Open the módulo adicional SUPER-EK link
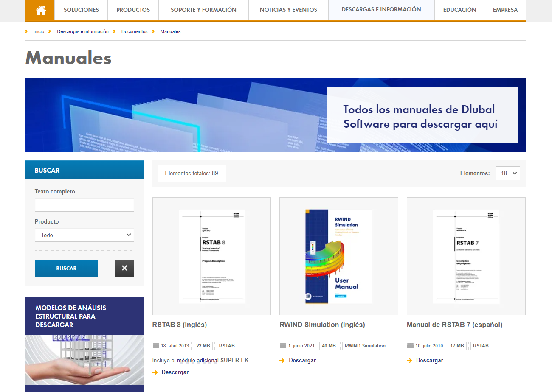The height and width of the screenshot is (392, 552). click(x=198, y=360)
